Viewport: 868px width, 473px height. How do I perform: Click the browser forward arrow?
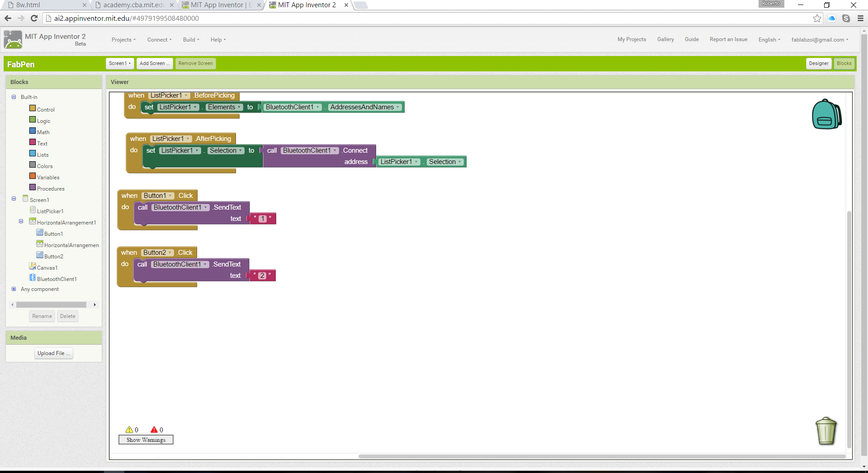[21, 18]
